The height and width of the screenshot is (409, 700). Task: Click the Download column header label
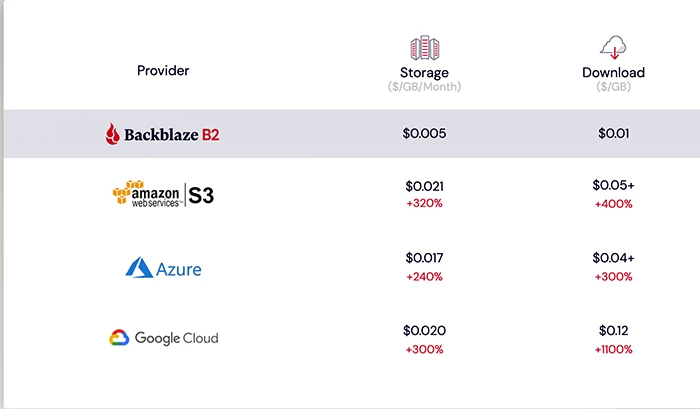613,72
